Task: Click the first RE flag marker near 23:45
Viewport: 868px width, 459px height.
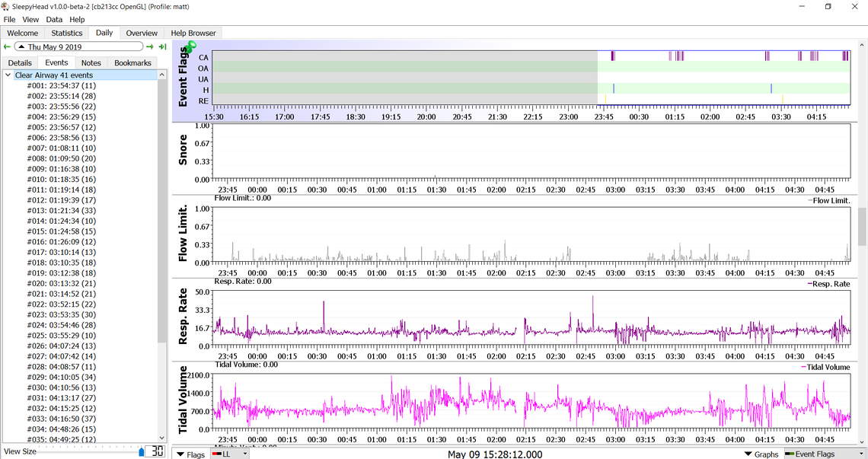Action: [605, 98]
